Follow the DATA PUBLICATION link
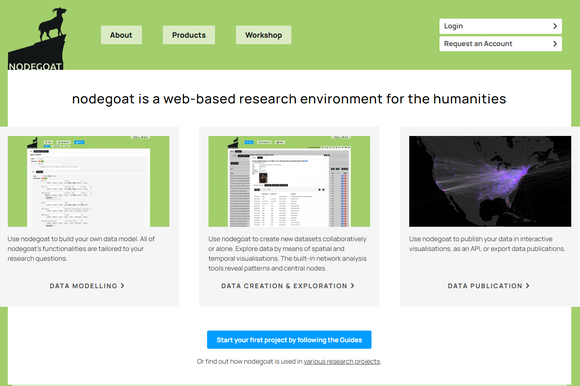The image size is (580, 386). pyautogui.click(x=489, y=286)
